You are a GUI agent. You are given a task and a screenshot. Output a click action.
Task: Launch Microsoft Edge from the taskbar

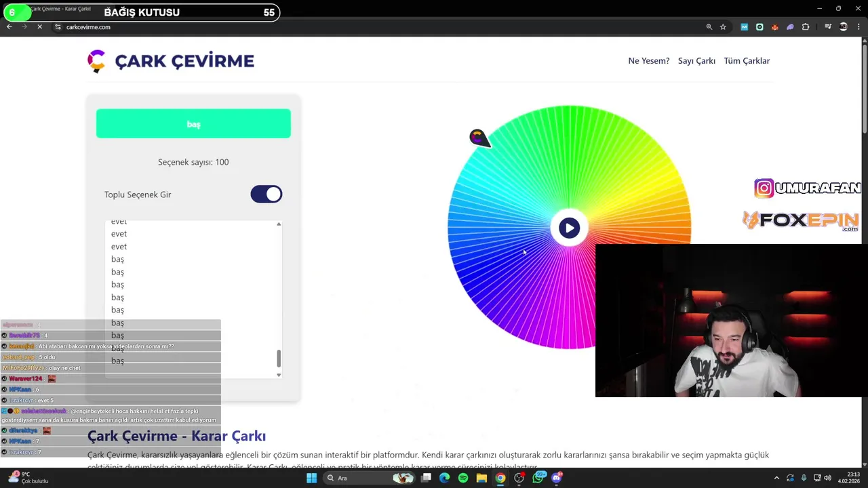pos(444,478)
